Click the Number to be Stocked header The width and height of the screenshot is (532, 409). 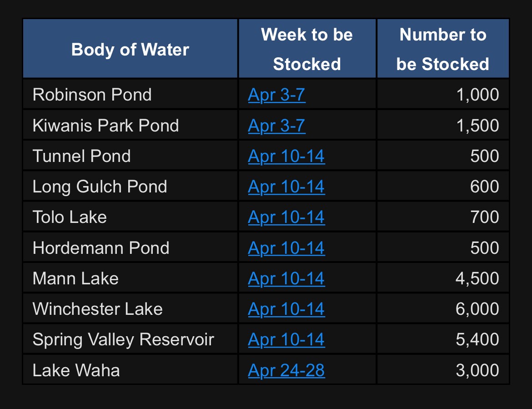tap(443, 49)
